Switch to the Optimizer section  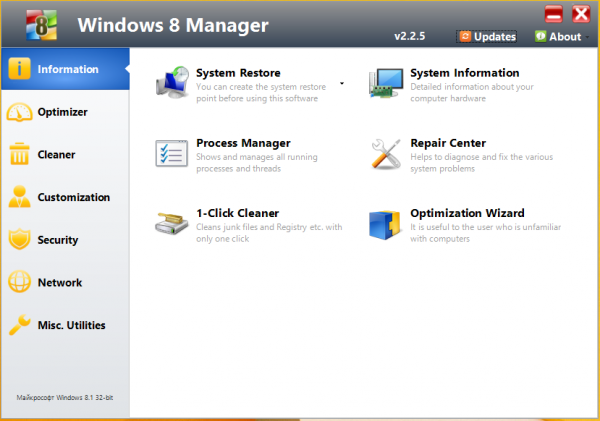65,112
